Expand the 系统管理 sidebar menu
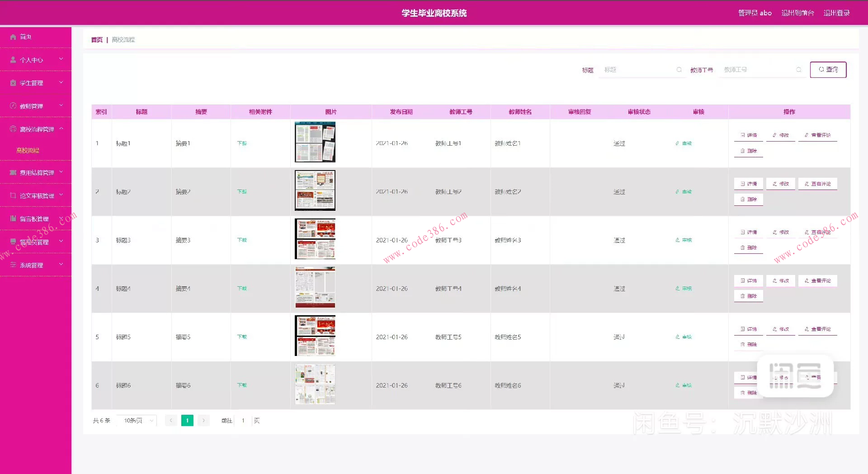This screenshot has width=868, height=474. click(36, 265)
